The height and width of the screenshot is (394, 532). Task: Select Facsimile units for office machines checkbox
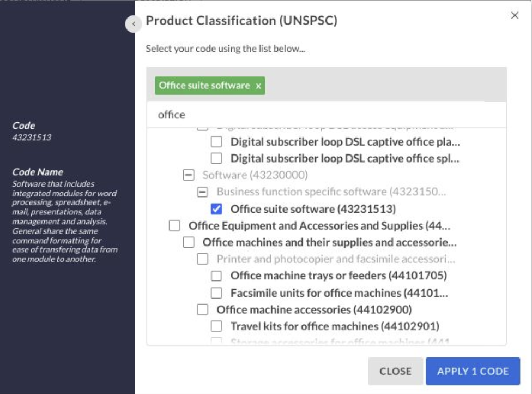click(x=216, y=293)
